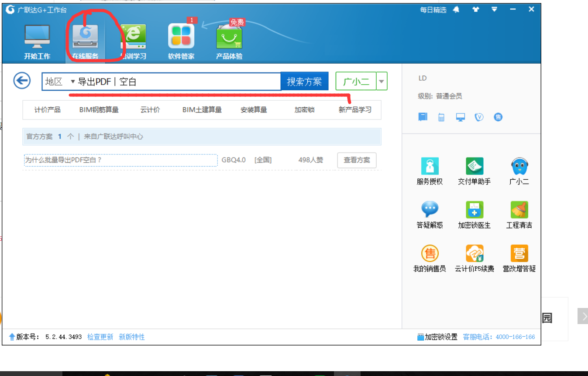The image size is (588, 376).
Task: Click the 检查更新 link
Action: (100, 337)
